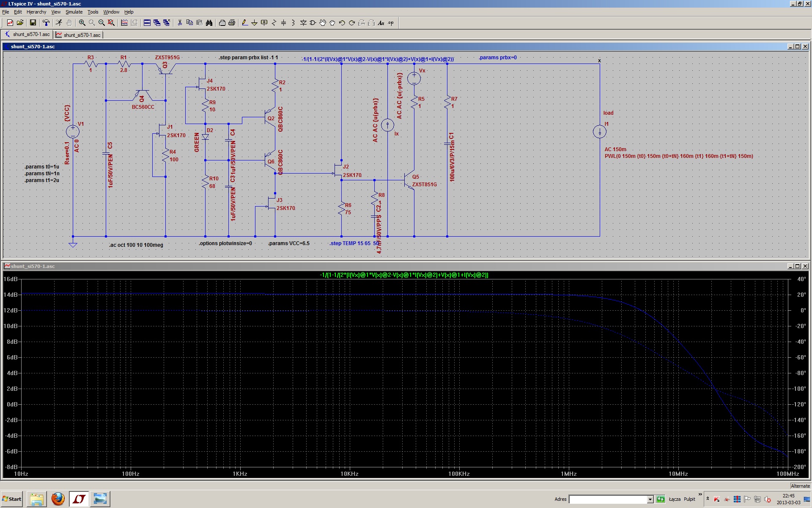Image resolution: width=812 pixels, height=508 pixels.
Task: Click the Zoom In magnifier icon
Action: [82, 23]
